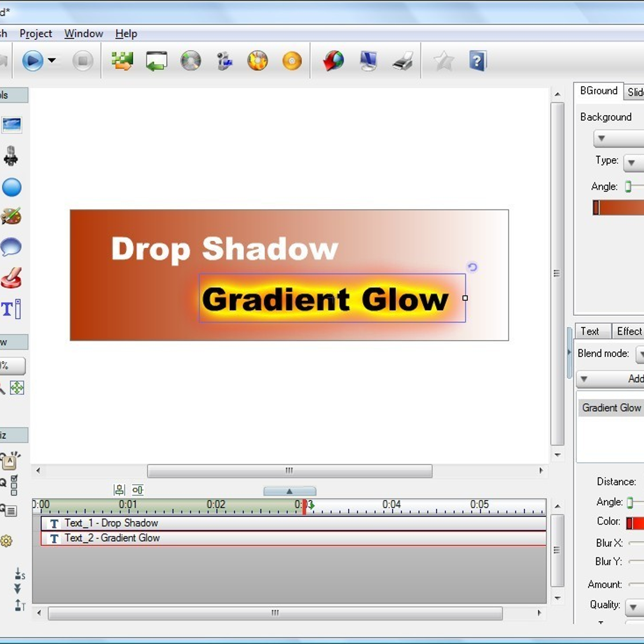The height and width of the screenshot is (644, 644).
Task: Click the Drop Shadow text on the canvas
Action: (225, 249)
